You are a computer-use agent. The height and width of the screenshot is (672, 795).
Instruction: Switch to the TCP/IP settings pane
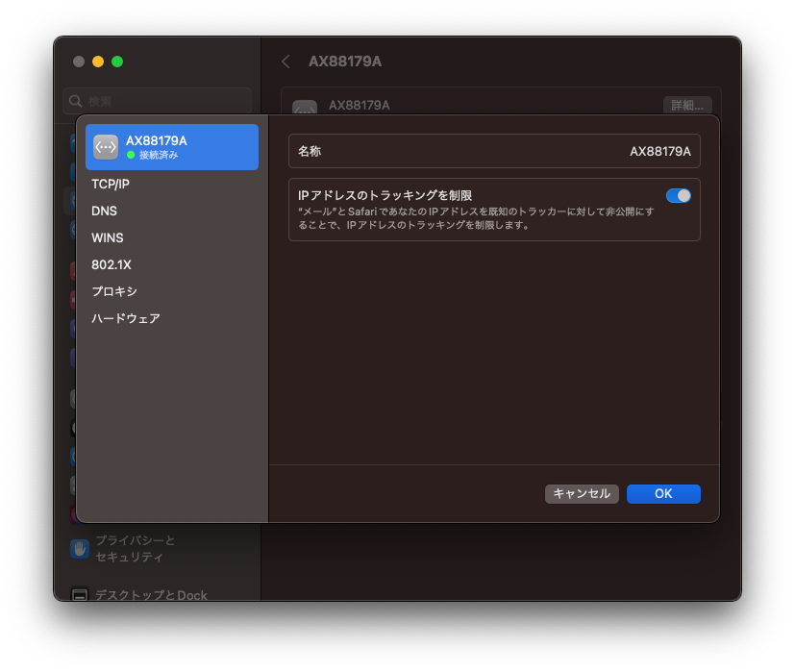tap(109, 183)
